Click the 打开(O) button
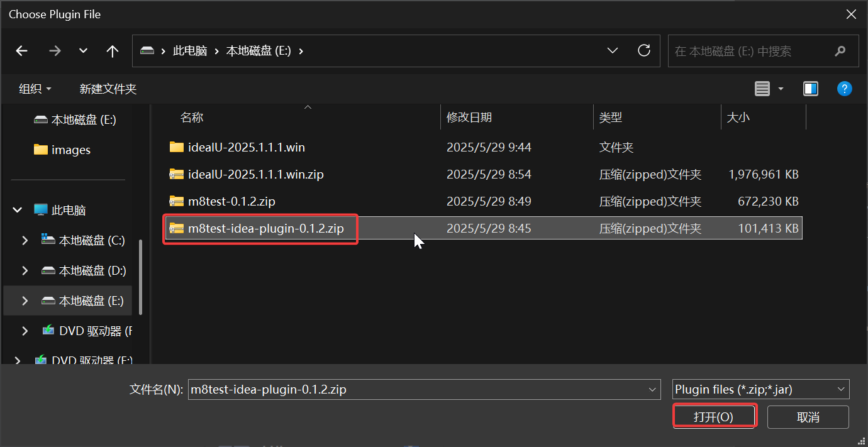This screenshot has width=868, height=447. click(x=713, y=417)
